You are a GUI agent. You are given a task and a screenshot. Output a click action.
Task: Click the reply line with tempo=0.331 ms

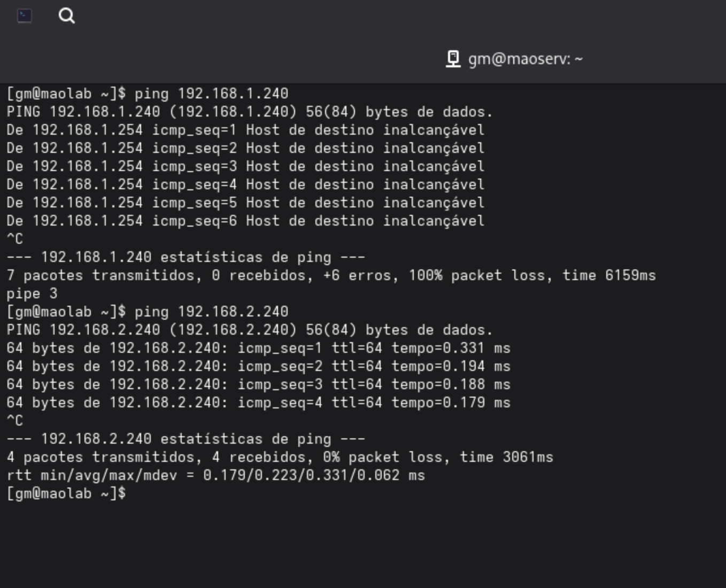[x=258, y=348]
